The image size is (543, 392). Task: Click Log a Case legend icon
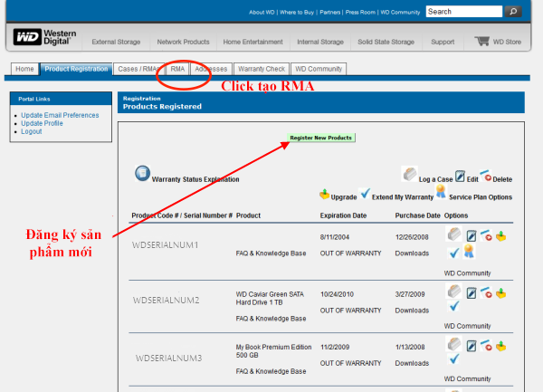(x=409, y=174)
